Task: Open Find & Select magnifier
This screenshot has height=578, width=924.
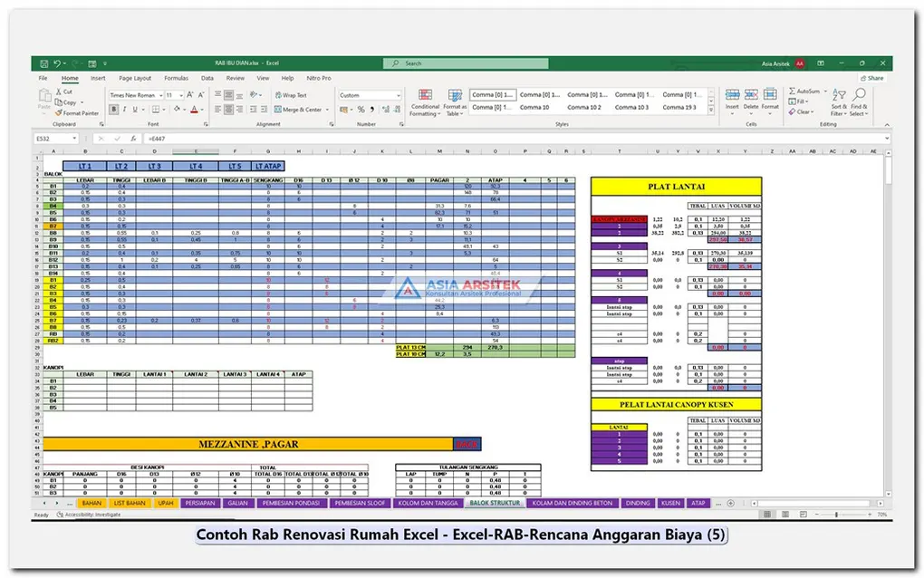Action: (859, 102)
